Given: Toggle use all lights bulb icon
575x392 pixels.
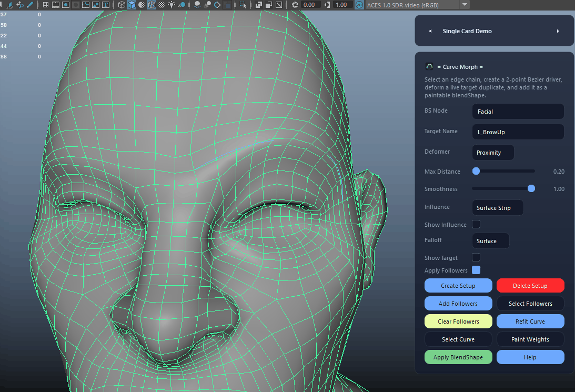Looking at the screenshot, I should [x=172, y=5].
